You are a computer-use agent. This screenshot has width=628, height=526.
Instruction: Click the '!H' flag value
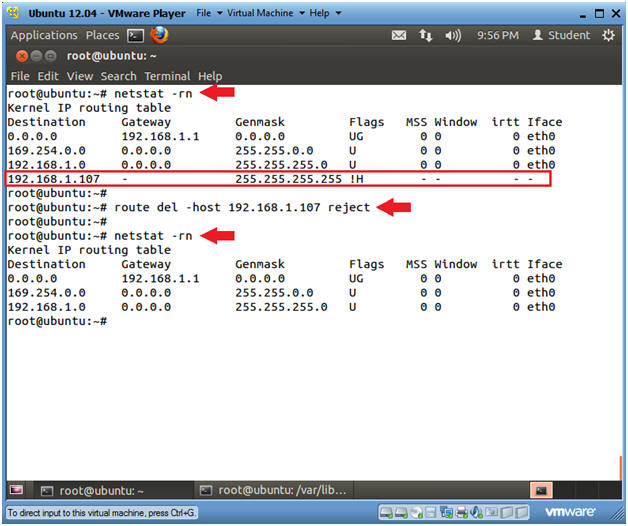356,179
